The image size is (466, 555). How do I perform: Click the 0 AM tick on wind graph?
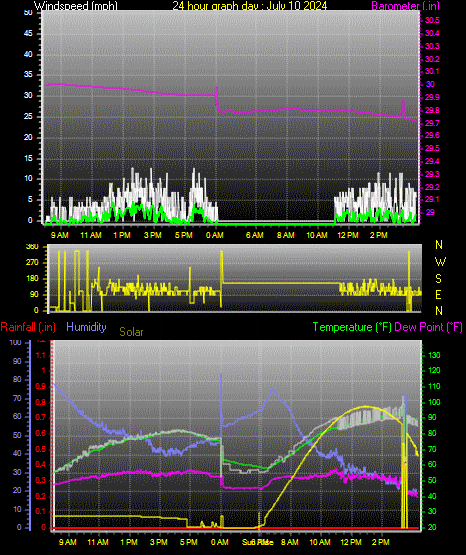tap(214, 235)
